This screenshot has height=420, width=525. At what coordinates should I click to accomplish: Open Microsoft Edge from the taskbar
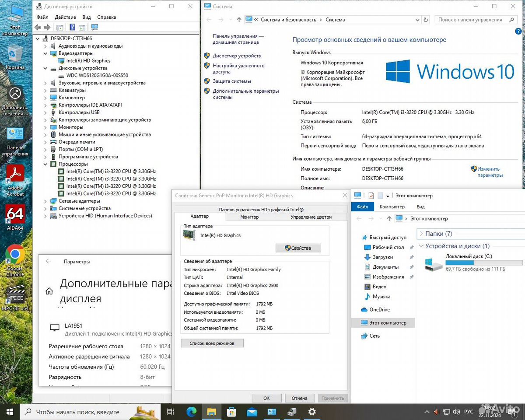click(x=192, y=412)
